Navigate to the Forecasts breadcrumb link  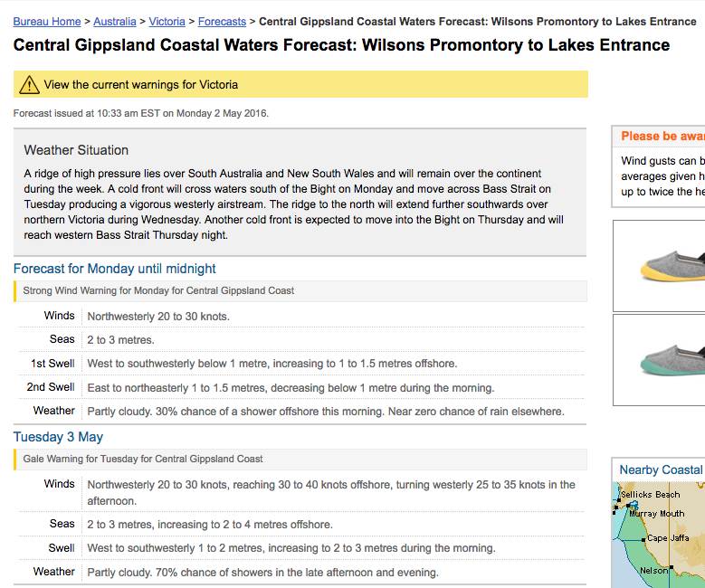pos(221,21)
